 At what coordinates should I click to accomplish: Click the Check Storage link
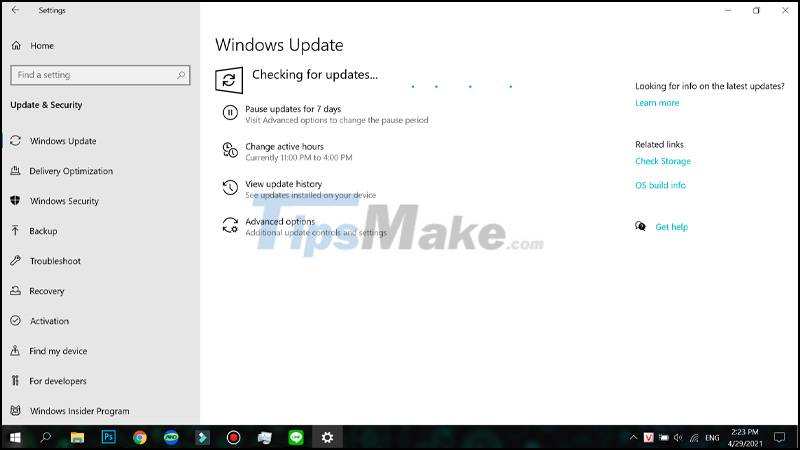(x=663, y=161)
